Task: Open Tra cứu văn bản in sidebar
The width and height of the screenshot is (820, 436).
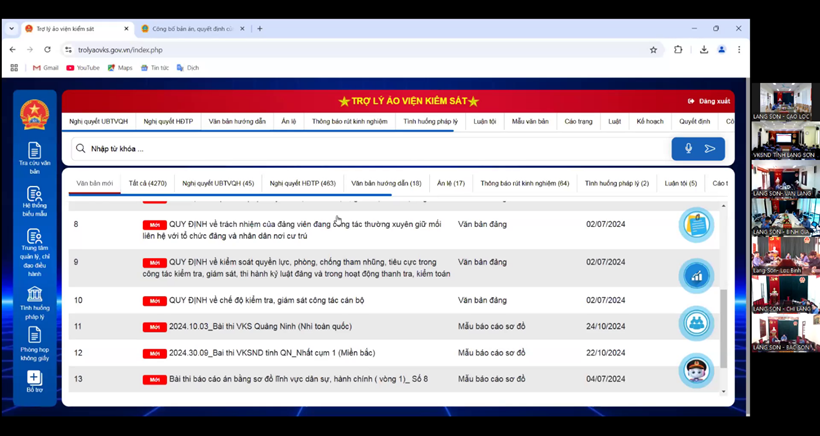Action: click(x=34, y=157)
